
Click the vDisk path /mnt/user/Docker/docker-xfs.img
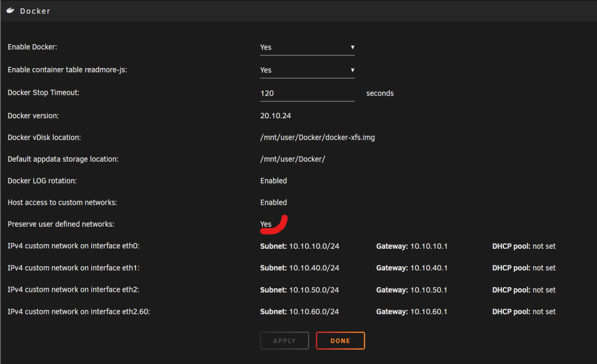(x=318, y=137)
